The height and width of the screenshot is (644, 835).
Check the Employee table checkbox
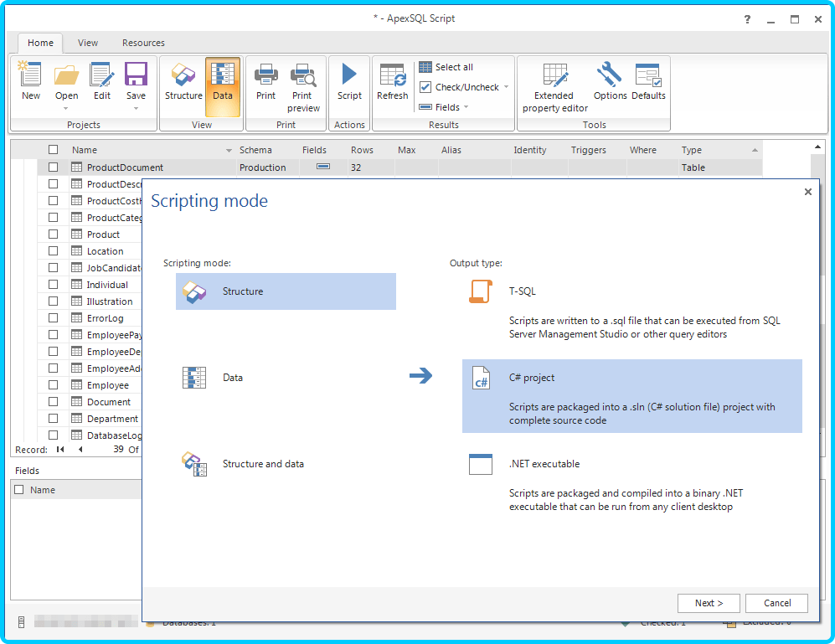(x=54, y=384)
